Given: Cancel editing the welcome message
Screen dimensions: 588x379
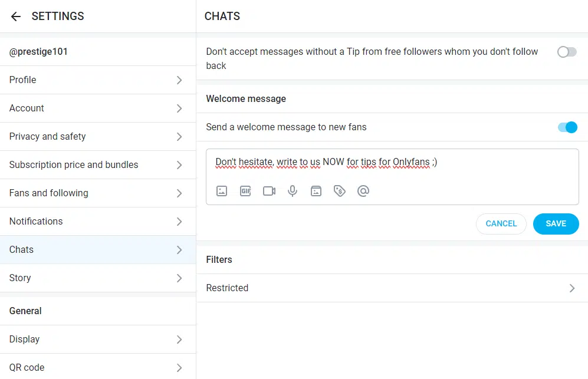Looking at the screenshot, I should tap(501, 223).
